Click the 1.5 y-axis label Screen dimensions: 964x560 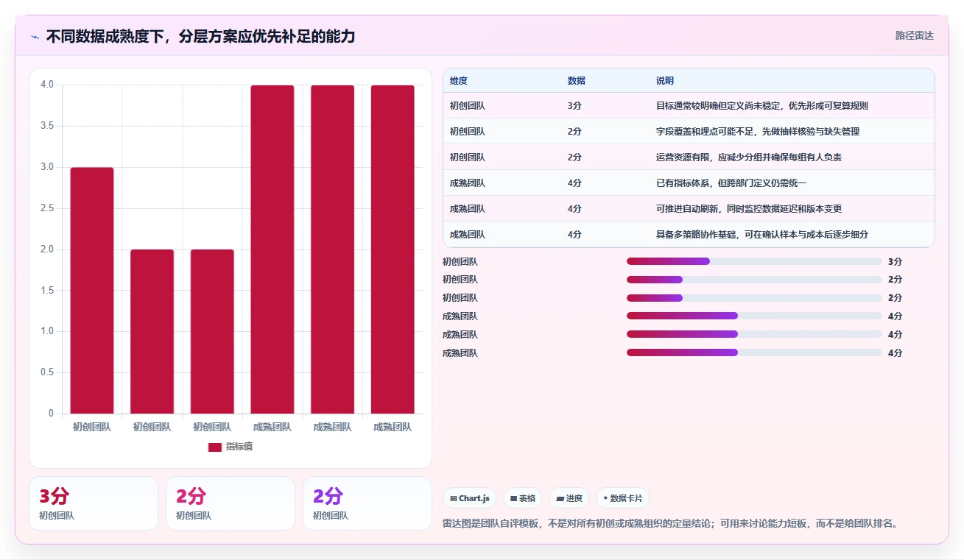(x=47, y=291)
